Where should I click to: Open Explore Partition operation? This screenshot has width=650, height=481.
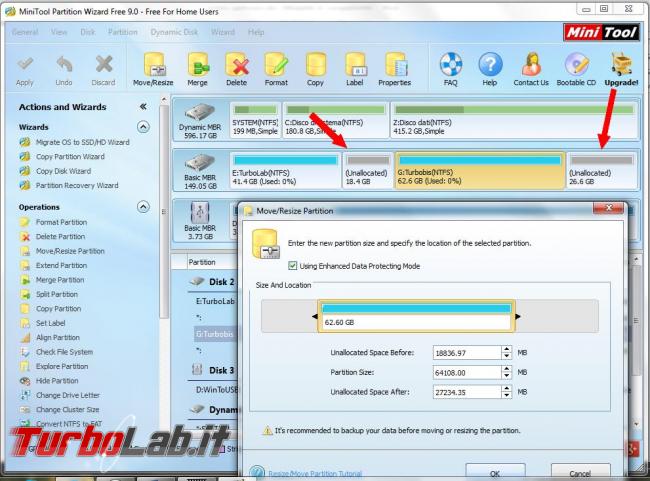point(62,367)
